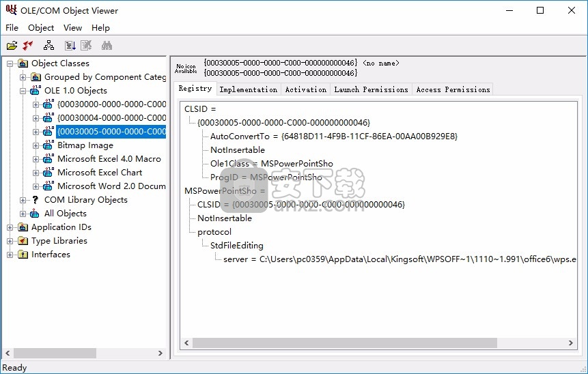Open the File menu
This screenshot has height=374, width=588.
[x=12, y=28]
